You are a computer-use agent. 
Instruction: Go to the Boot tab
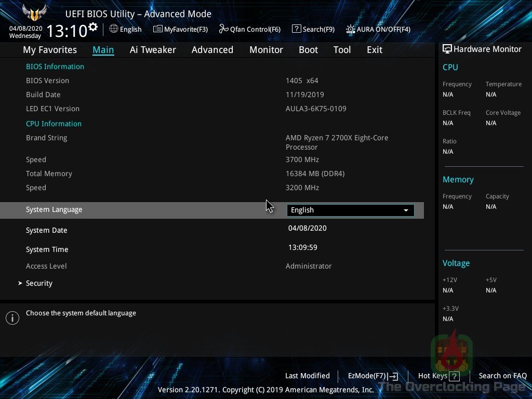click(308, 50)
